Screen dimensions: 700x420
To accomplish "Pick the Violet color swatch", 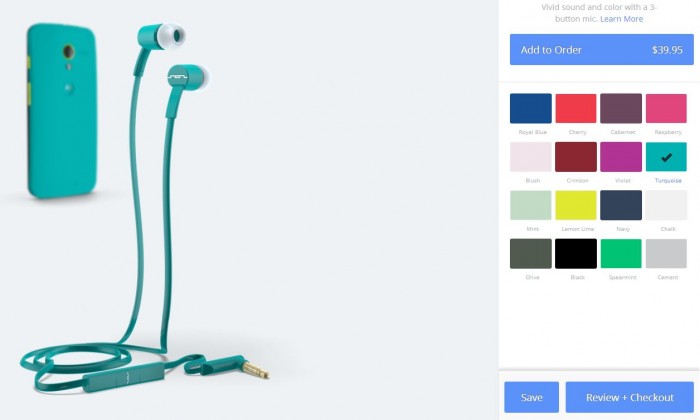I will coord(621,157).
